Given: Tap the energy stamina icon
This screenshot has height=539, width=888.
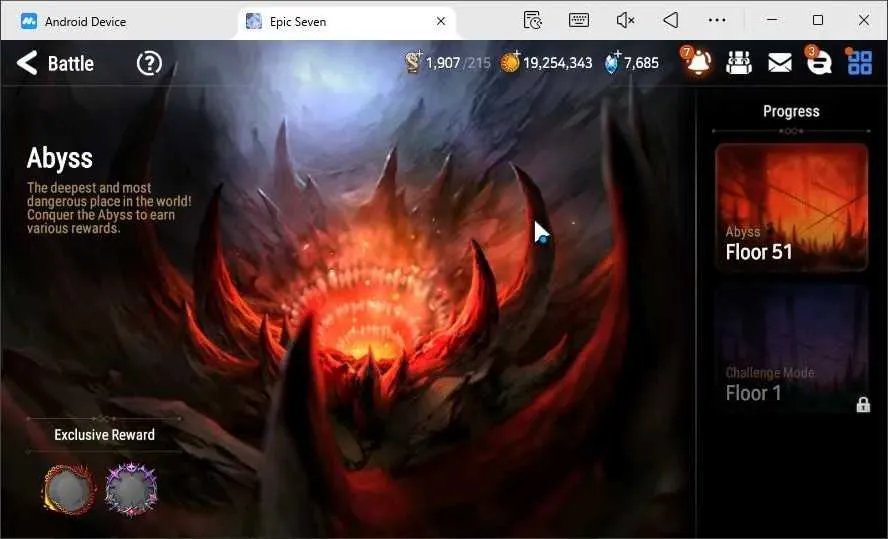Looking at the screenshot, I should pos(414,62).
